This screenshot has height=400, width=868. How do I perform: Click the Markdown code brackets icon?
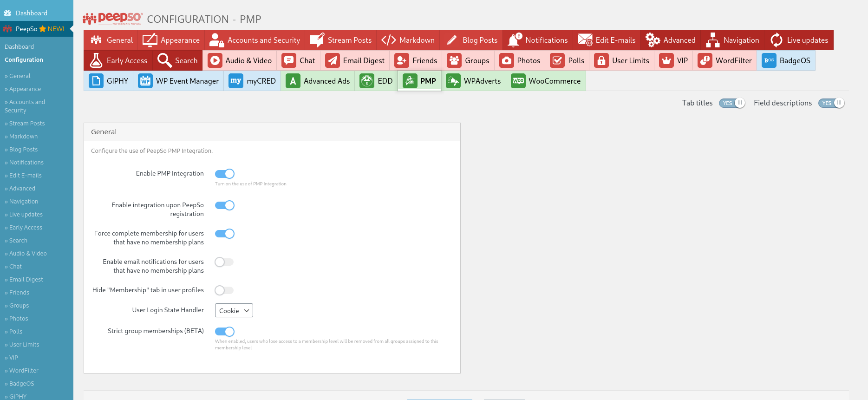click(388, 40)
